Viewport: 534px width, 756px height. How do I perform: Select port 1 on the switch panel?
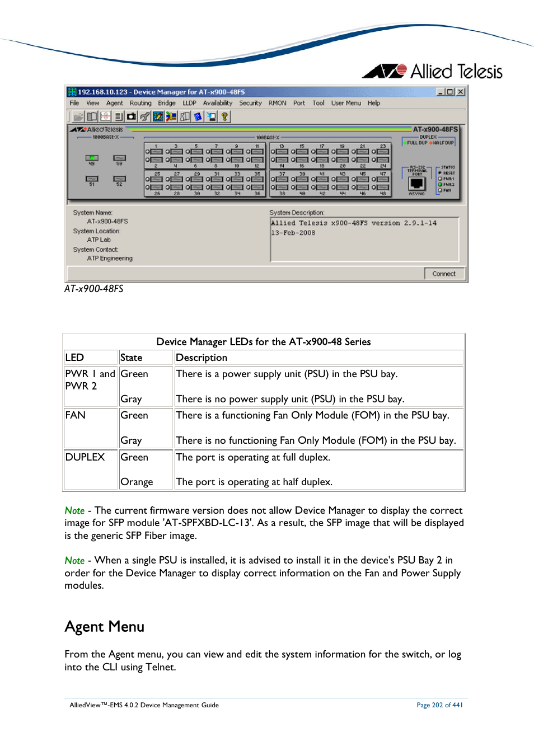tap(156, 151)
